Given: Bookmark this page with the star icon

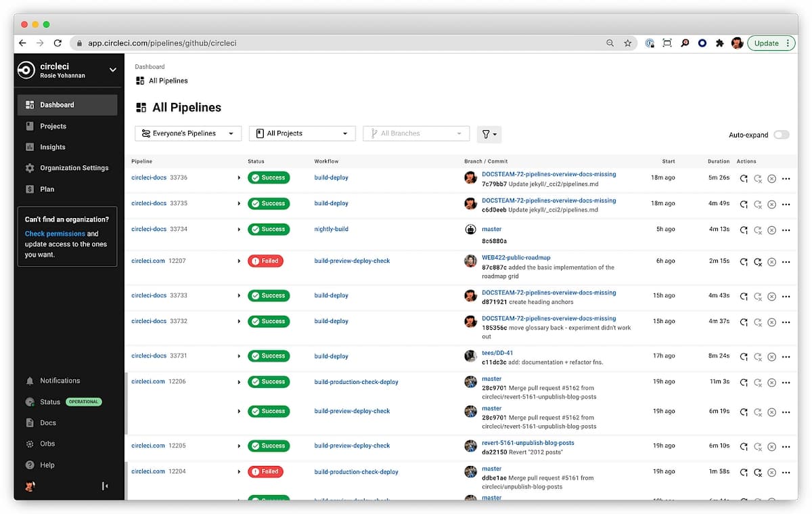Looking at the screenshot, I should coord(628,43).
